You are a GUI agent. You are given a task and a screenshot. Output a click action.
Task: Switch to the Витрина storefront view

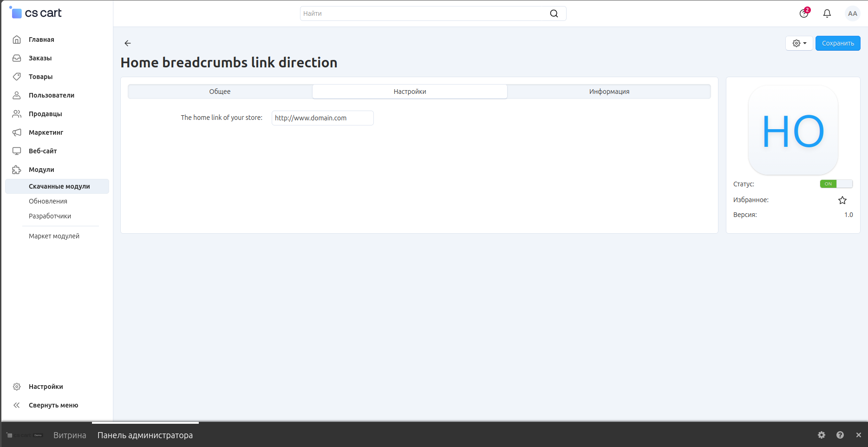[70, 435]
